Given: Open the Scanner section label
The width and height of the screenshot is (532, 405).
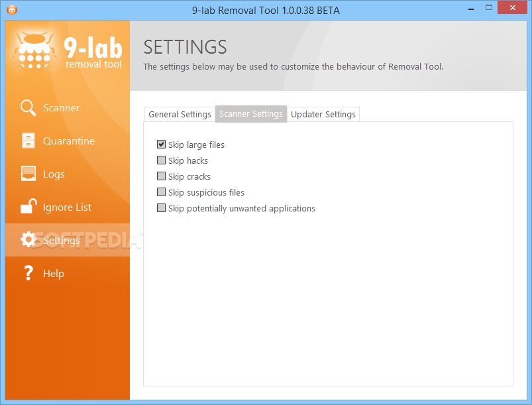Looking at the screenshot, I should (62, 108).
